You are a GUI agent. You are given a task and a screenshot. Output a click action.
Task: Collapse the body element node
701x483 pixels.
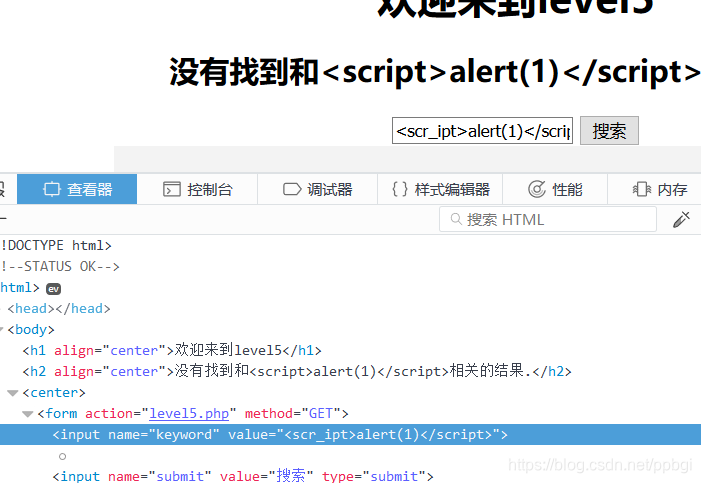pos(1,330)
